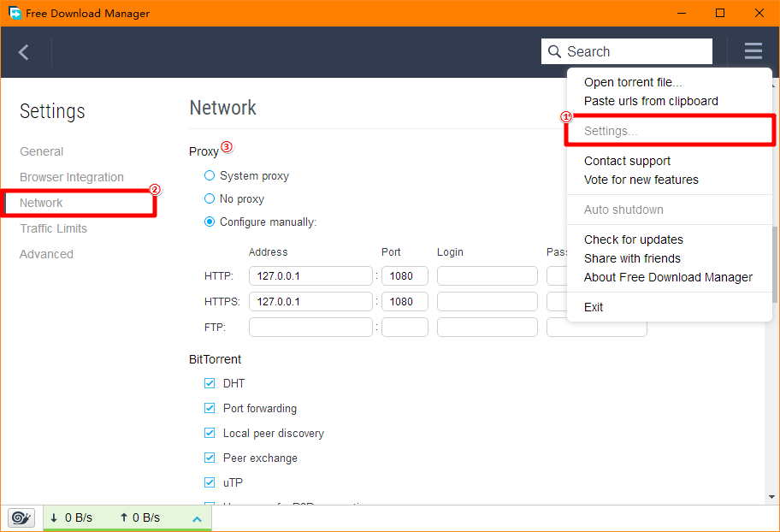Open the General settings section
The width and height of the screenshot is (780, 532).
41,151
